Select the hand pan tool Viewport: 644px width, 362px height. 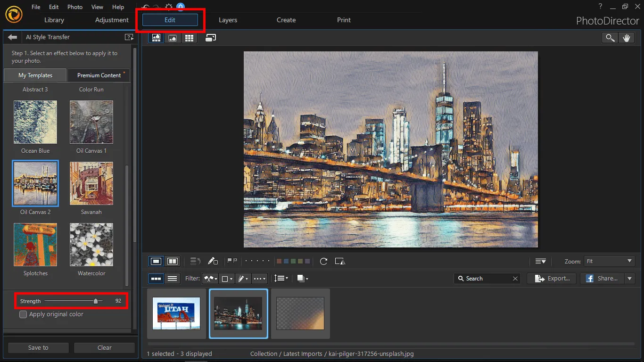tap(626, 38)
